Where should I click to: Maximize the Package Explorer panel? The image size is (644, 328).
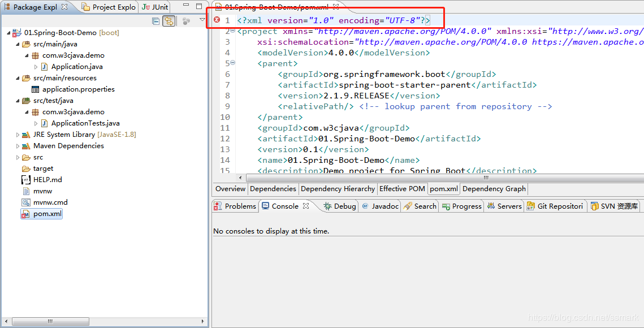click(x=199, y=6)
